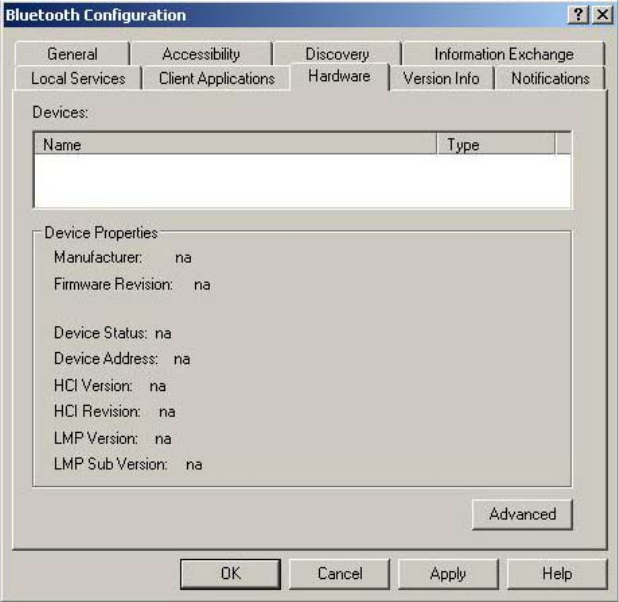This screenshot has height=602, width=619.
Task: Click the Device Status label
Action: pyautogui.click(x=101, y=333)
